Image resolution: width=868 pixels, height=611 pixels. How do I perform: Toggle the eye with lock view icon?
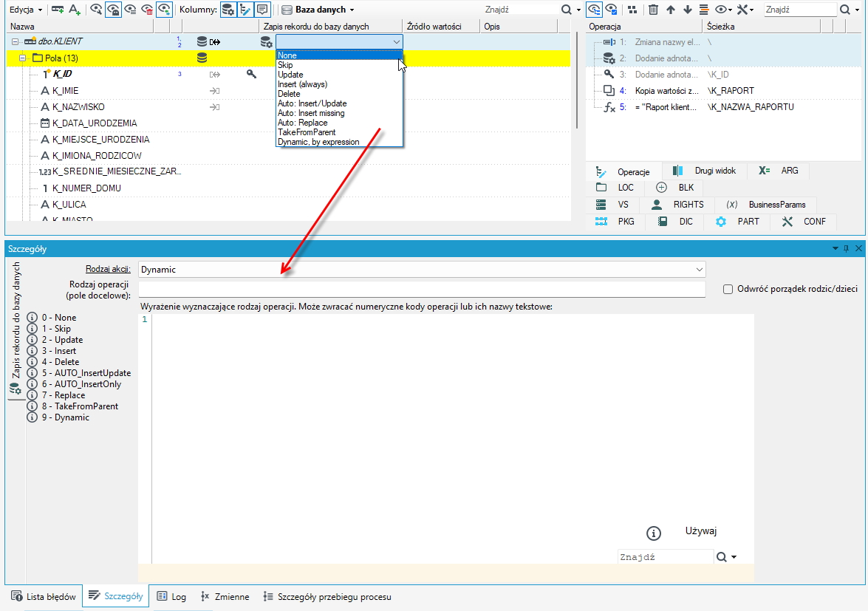coord(113,10)
